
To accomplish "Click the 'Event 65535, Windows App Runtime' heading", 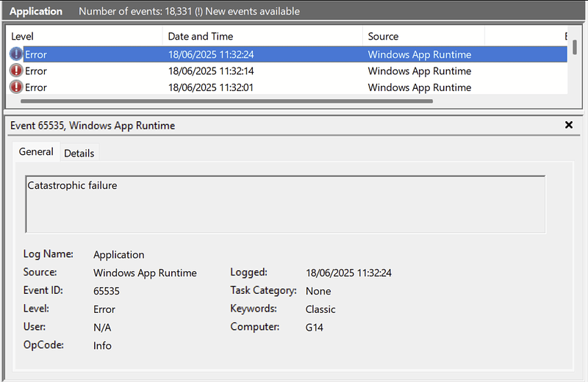I will (x=93, y=125).
